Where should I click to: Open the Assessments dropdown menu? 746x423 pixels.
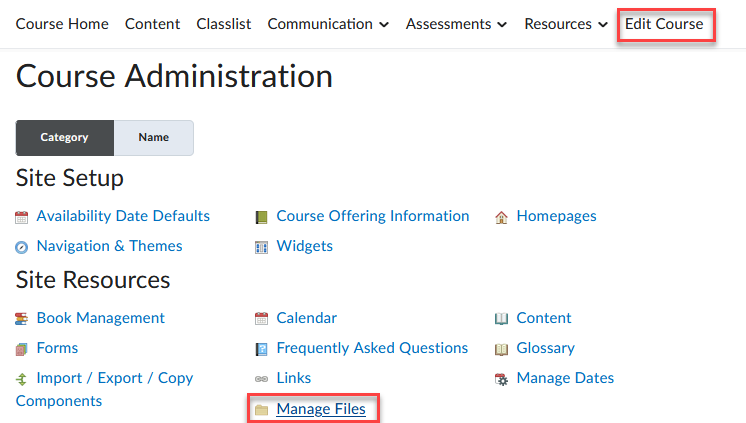pos(456,24)
